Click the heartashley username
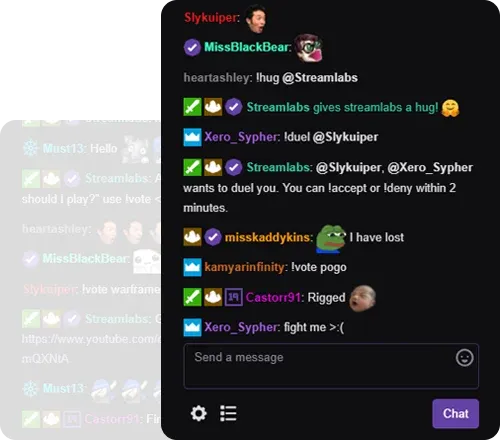Image resolution: width=500 pixels, height=440 pixels. click(x=216, y=78)
